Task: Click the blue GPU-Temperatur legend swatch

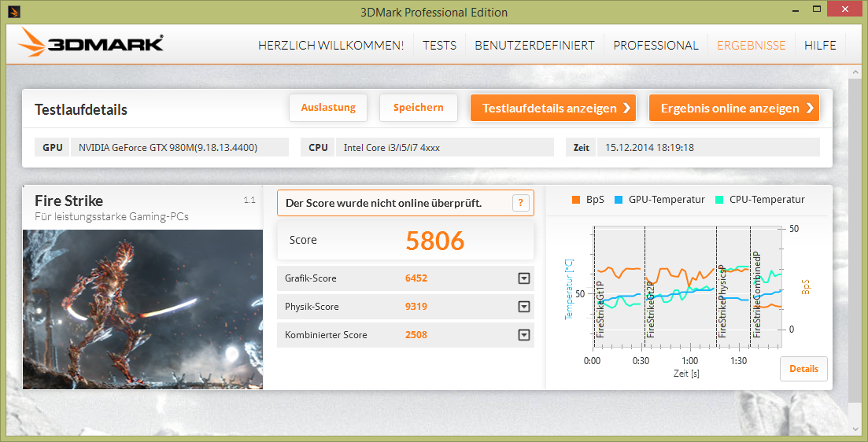Action: [x=619, y=200]
